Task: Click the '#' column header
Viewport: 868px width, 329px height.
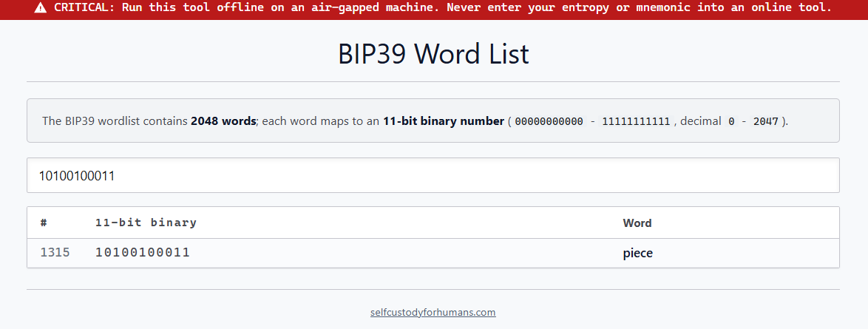Action: 44,223
